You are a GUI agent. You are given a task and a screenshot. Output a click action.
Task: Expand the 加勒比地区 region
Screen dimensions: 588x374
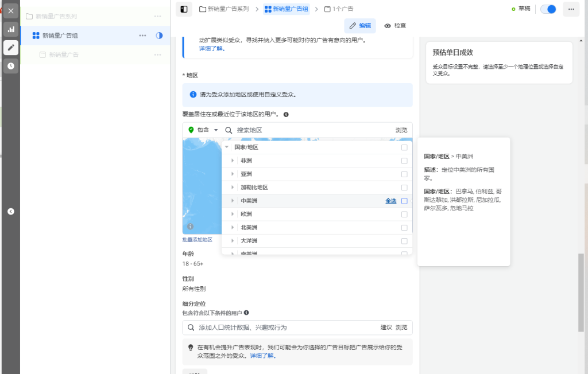pyautogui.click(x=233, y=188)
